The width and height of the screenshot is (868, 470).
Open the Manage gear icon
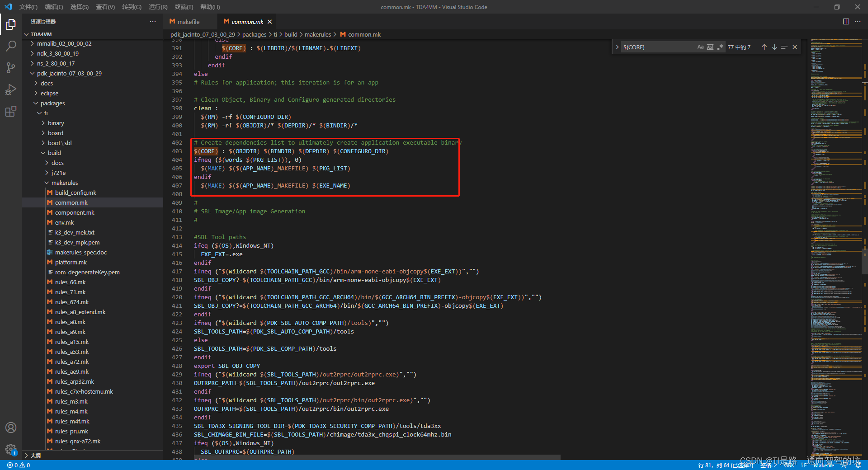[x=11, y=449]
